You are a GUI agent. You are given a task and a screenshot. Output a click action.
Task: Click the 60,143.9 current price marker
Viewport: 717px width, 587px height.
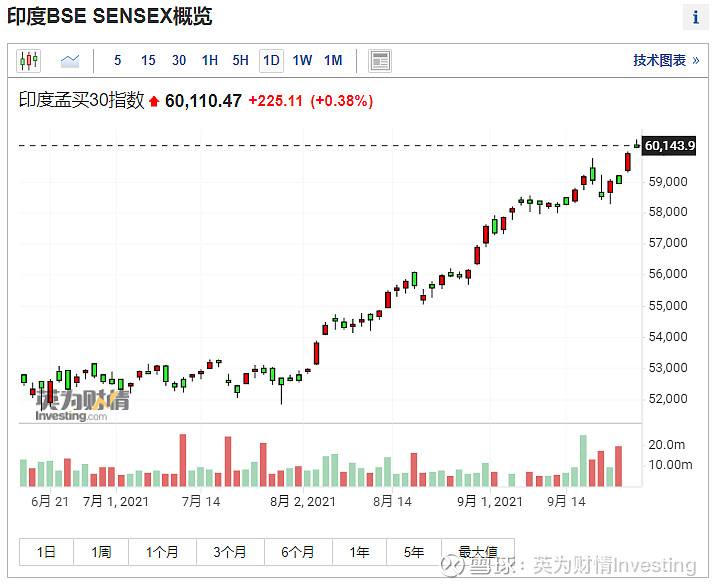(x=669, y=146)
